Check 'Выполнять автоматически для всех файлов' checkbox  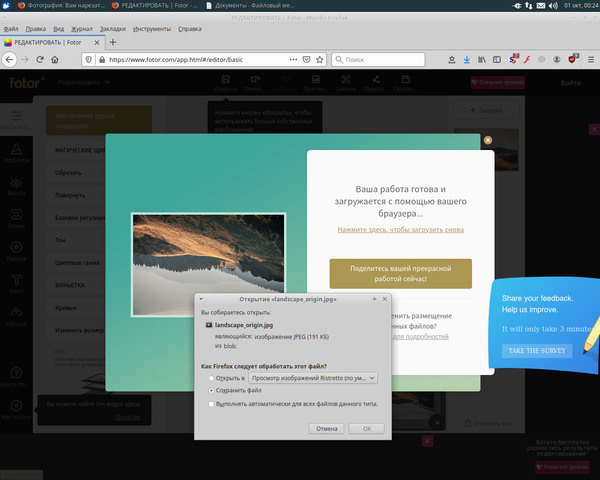[x=211, y=404]
